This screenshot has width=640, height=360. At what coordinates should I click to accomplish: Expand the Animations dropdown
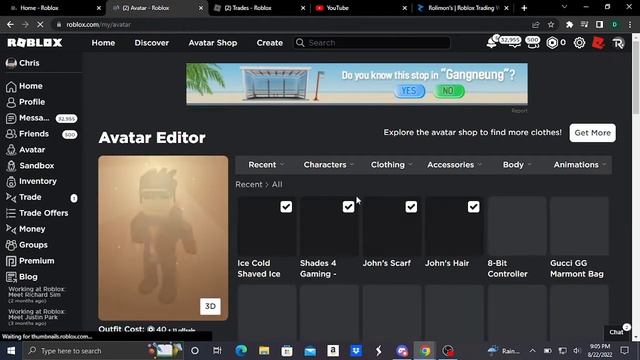(580, 164)
